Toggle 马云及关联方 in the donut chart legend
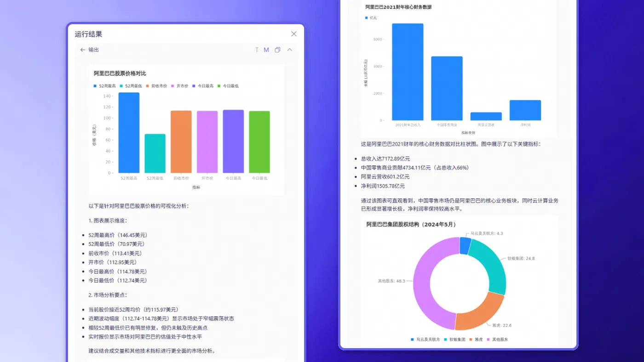644x362 pixels. coord(425,339)
